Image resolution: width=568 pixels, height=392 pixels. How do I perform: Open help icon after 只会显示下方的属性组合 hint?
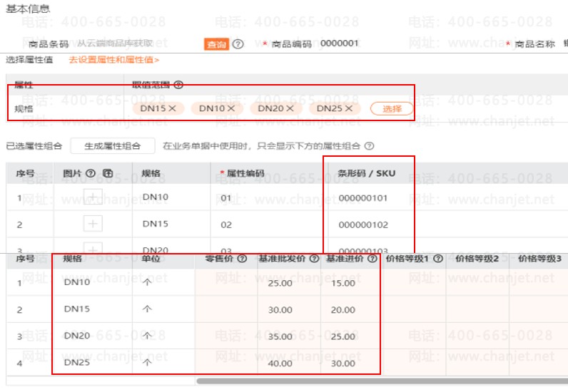click(x=369, y=146)
